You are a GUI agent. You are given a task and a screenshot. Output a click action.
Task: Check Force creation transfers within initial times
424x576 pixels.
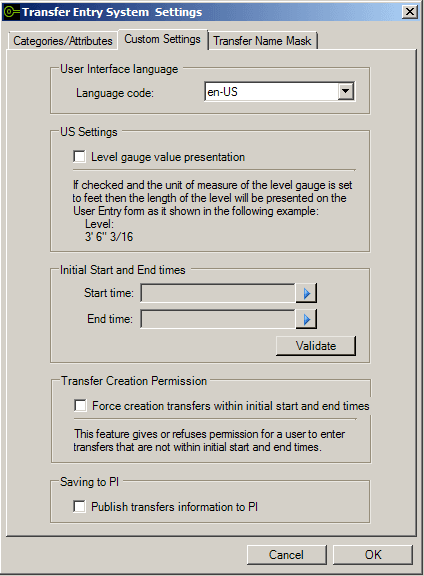click(80, 406)
